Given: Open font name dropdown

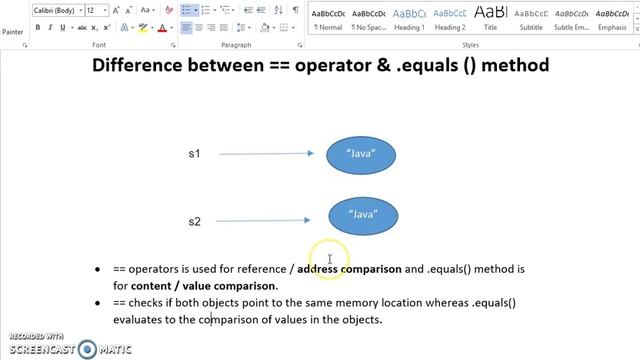Looking at the screenshot, I should (x=80, y=10).
